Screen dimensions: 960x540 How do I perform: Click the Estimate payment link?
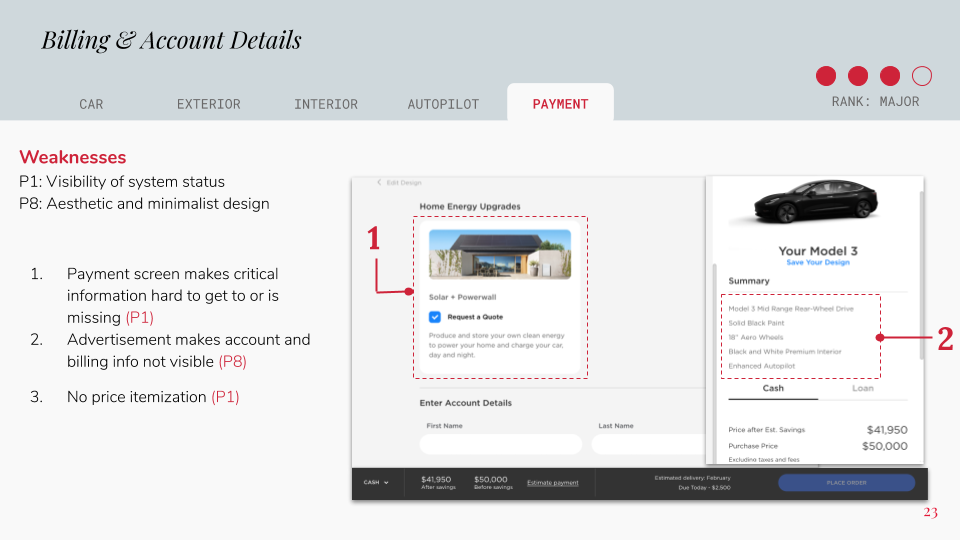(552, 483)
